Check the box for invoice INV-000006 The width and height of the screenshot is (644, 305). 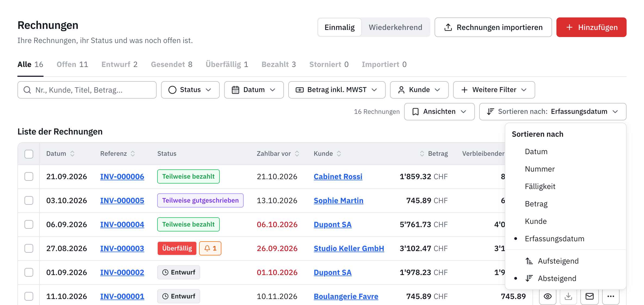pyautogui.click(x=29, y=176)
